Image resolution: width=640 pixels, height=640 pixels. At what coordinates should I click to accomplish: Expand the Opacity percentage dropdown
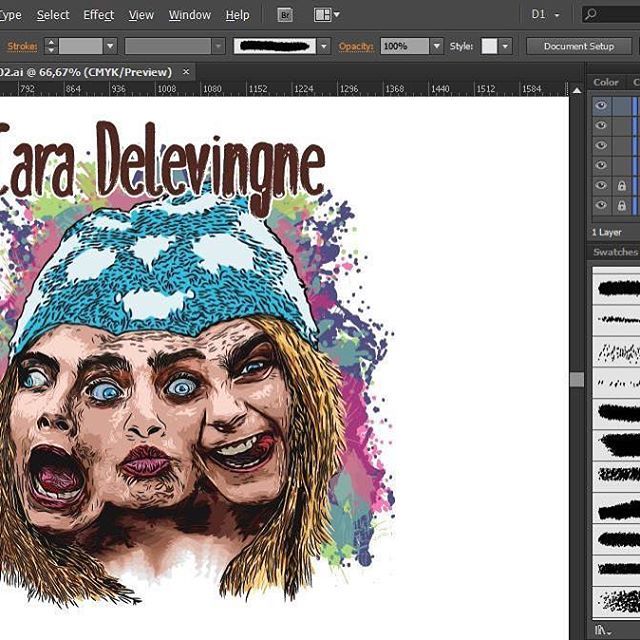tap(436, 46)
